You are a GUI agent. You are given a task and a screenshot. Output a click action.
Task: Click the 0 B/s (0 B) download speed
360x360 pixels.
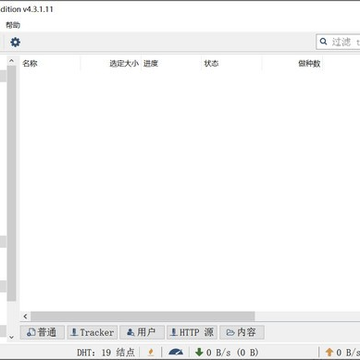[232, 352]
